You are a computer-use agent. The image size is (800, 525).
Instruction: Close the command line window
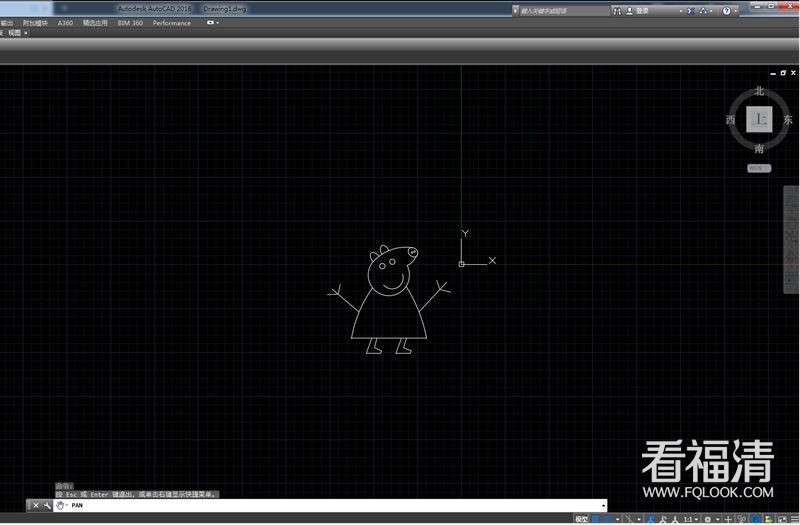[36, 505]
